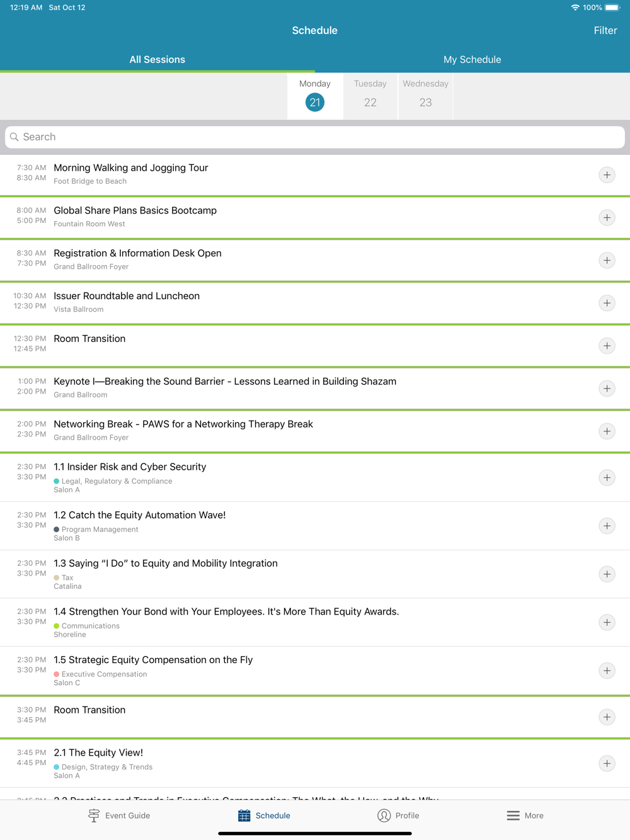Click the Salon C room location
The image size is (630, 840).
click(x=67, y=683)
